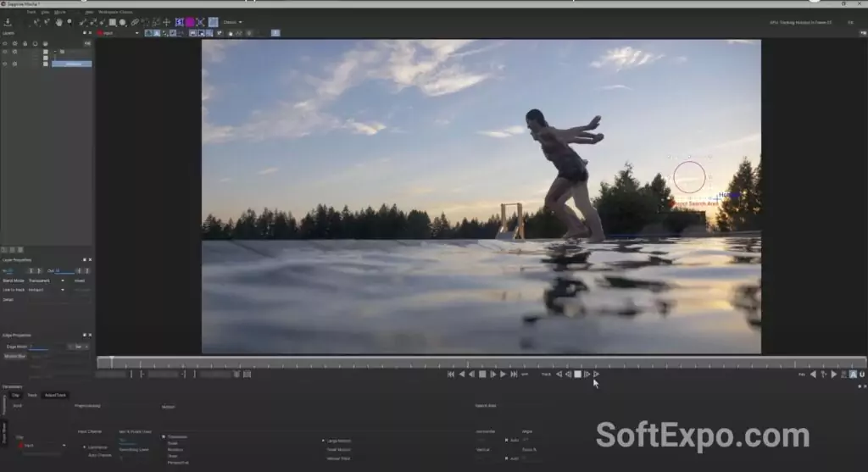868x472 pixels.
Task: Open the Movie menu
Action: (x=60, y=12)
